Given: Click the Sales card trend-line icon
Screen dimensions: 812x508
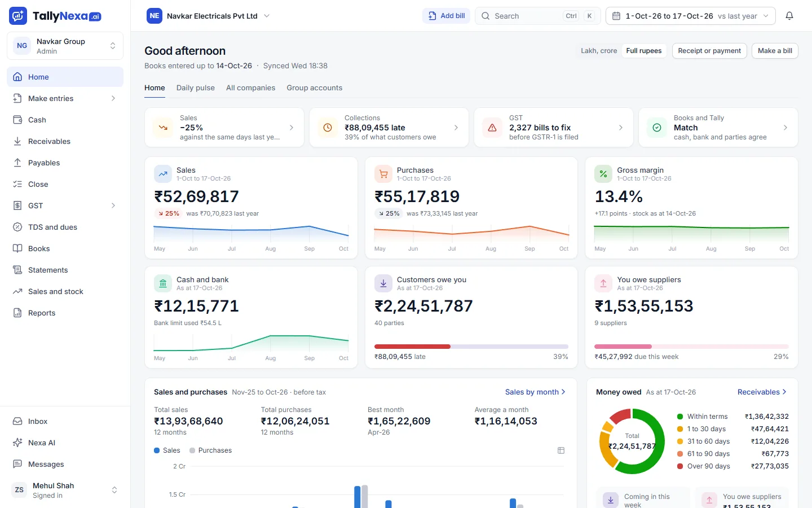Looking at the screenshot, I should [163, 174].
